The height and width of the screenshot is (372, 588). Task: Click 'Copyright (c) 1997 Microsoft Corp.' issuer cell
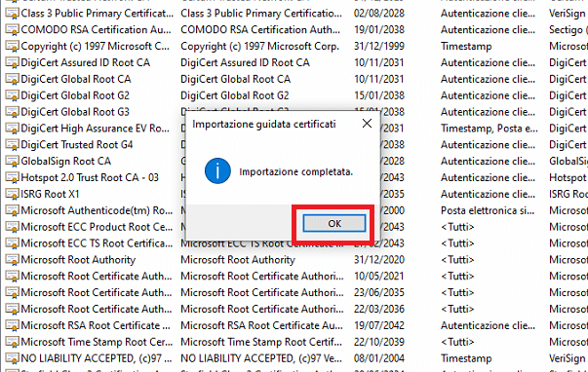[260, 47]
